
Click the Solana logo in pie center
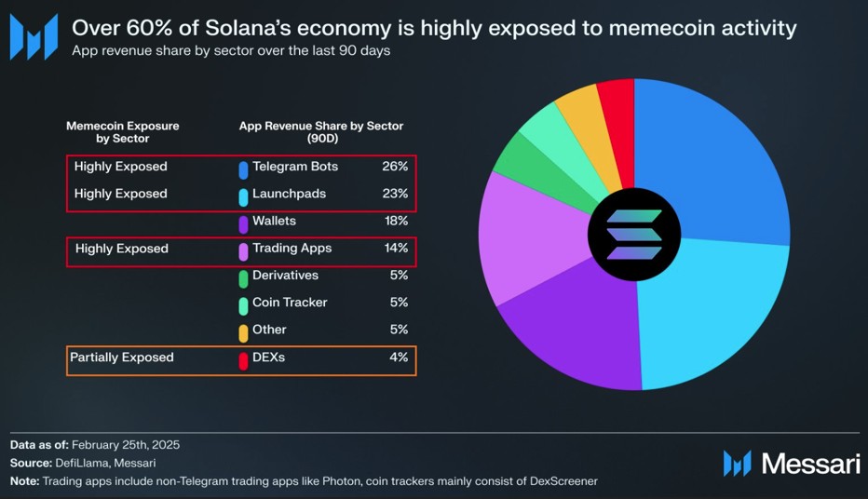(x=633, y=234)
